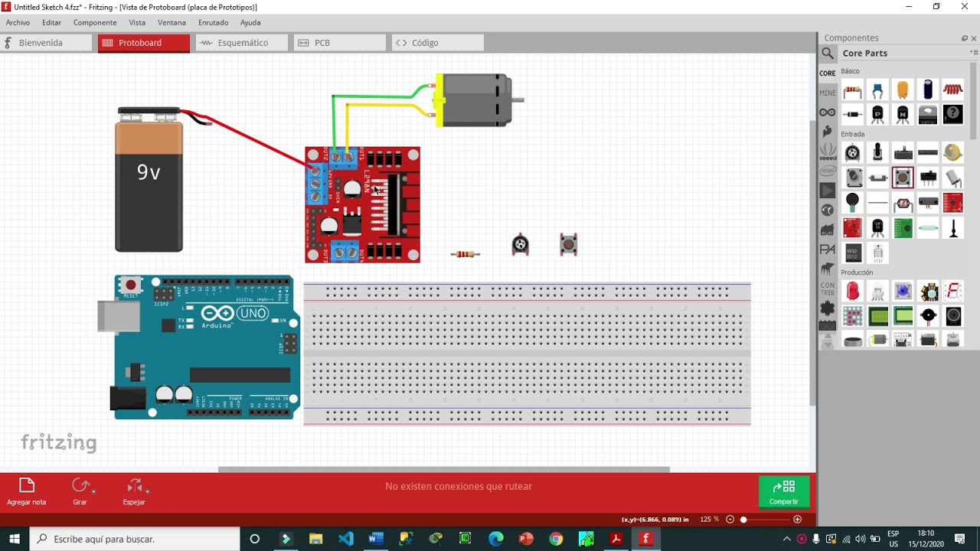Pick the electrolytic capacitor part
980x551 pixels.
(x=928, y=90)
